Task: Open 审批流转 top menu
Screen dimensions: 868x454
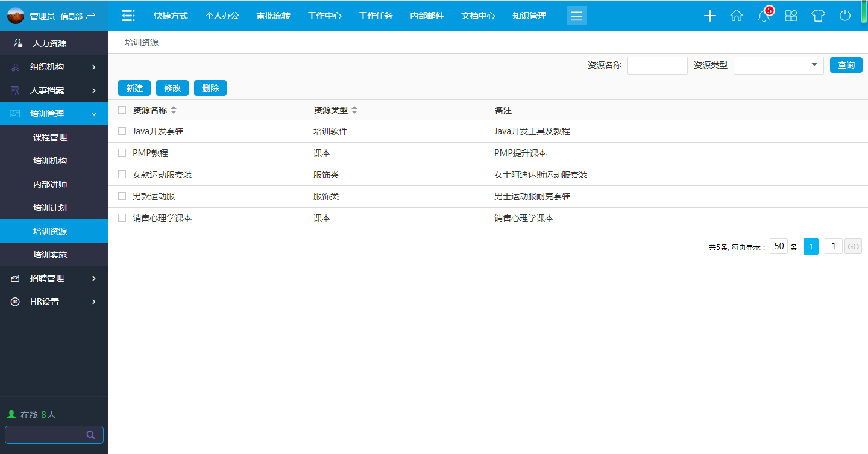Action: click(x=273, y=16)
